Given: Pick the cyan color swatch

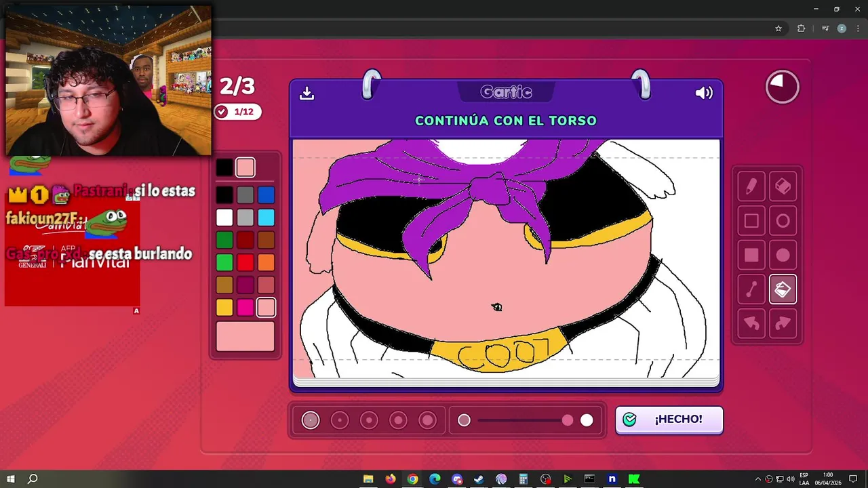Looking at the screenshot, I should [x=266, y=218].
